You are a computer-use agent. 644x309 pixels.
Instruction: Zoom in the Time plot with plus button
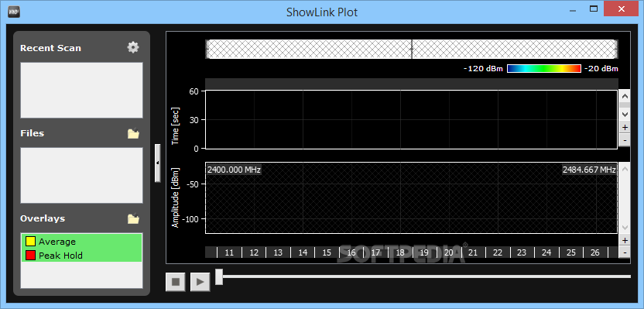click(625, 127)
